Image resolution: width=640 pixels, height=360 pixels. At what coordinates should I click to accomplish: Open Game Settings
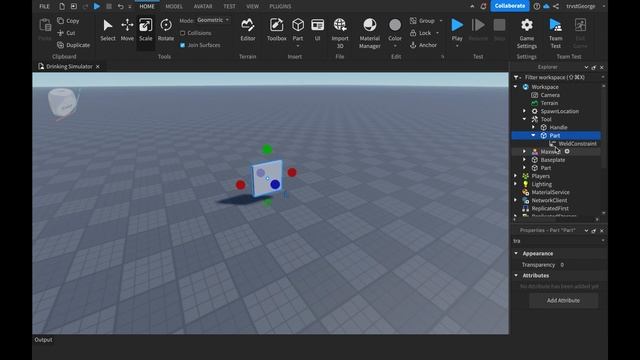(x=527, y=33)
